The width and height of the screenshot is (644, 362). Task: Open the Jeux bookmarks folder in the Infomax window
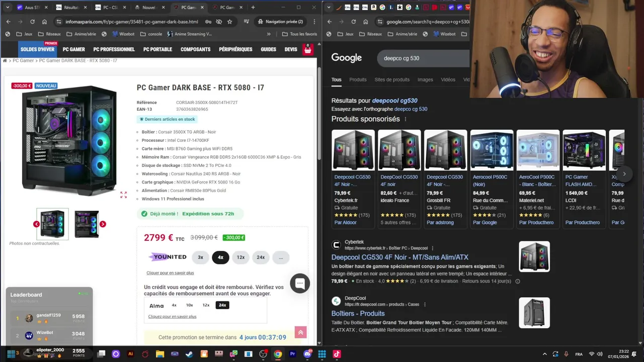(x=24, y=34)
